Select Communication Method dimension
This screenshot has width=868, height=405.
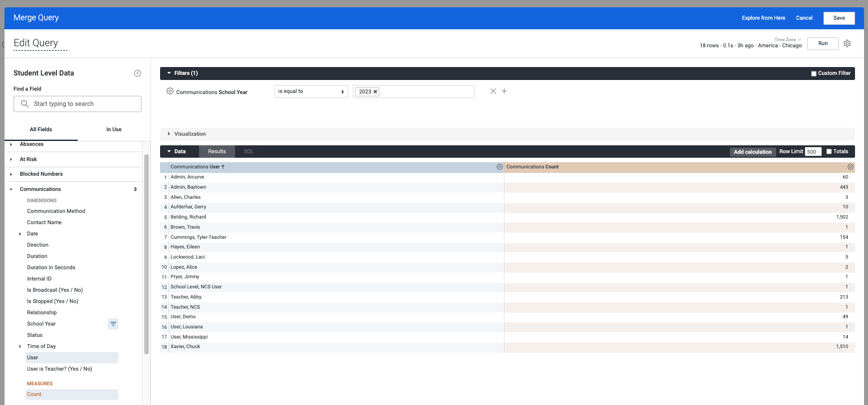56,211
